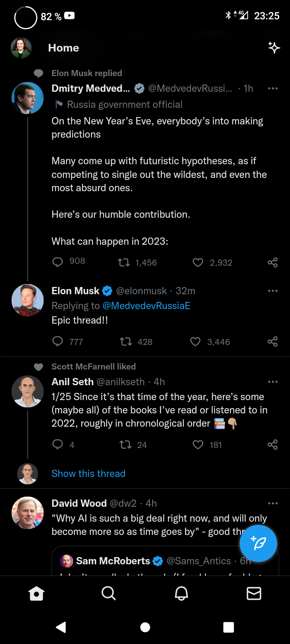The image size is (290, 644).
Task: Like Elon Musk's 'Epic thread' reply
Action: (x=195, y=342)
